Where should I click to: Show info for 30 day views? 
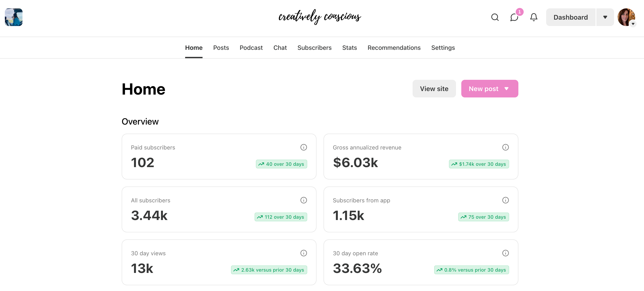(x=303, y=253)
